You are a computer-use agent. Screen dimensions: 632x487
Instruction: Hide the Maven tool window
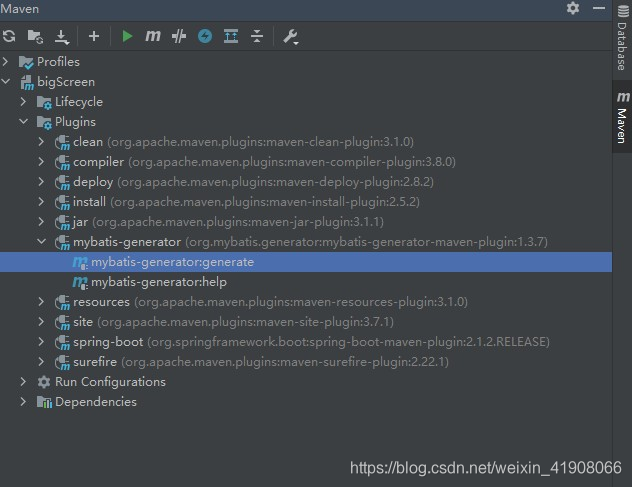[599, 8]
